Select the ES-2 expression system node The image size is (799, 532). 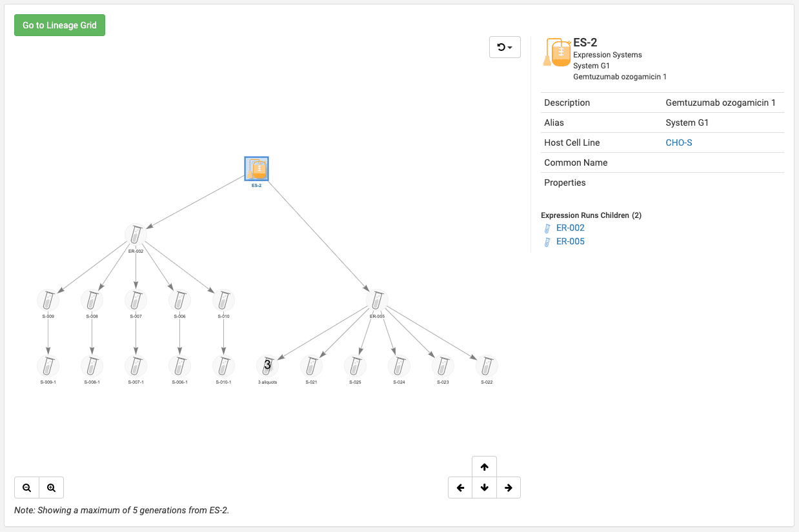click(256, 169)
